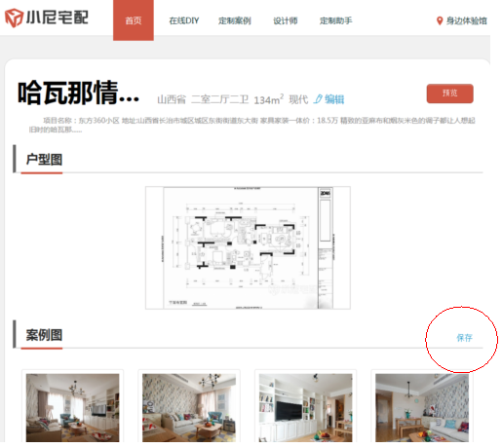Click the pencil edit icon next to 编辑

318,99
